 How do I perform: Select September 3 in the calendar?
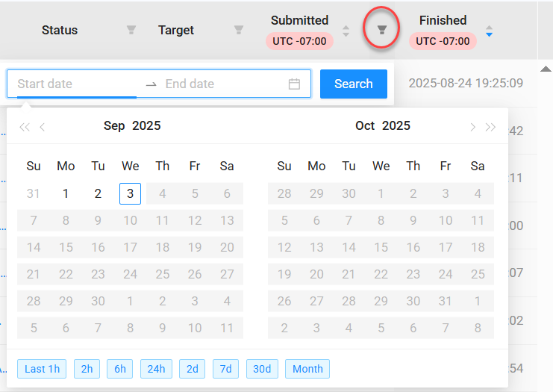(x=130, y=193)
